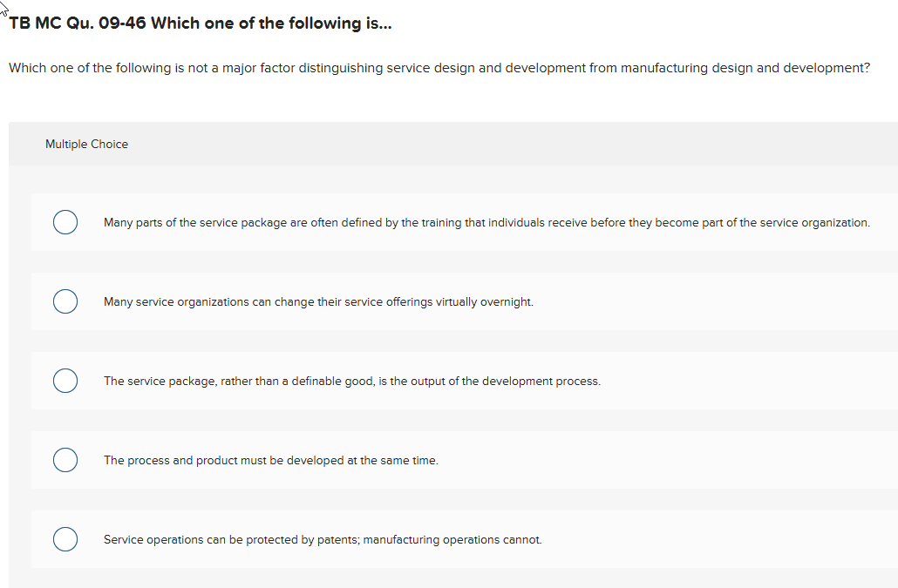Choose the answer about the service package output
Image resolution: width=898 pixels, height=588 pixels.
click(65, 381)
